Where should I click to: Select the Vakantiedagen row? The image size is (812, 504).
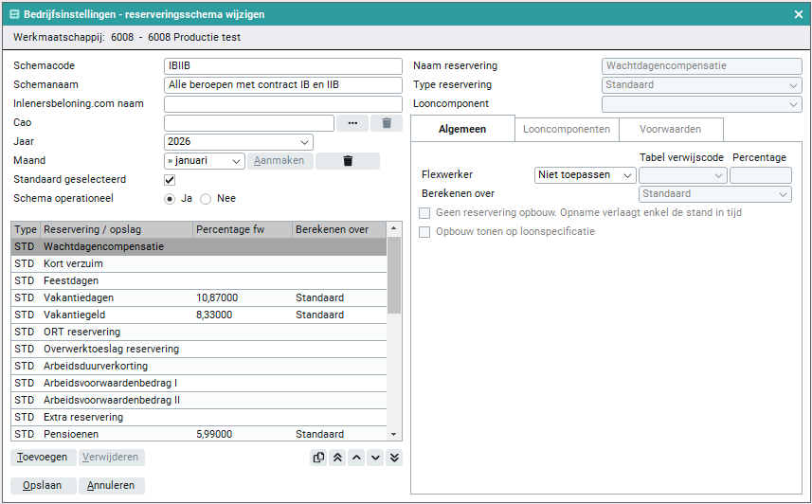[199, 298]
